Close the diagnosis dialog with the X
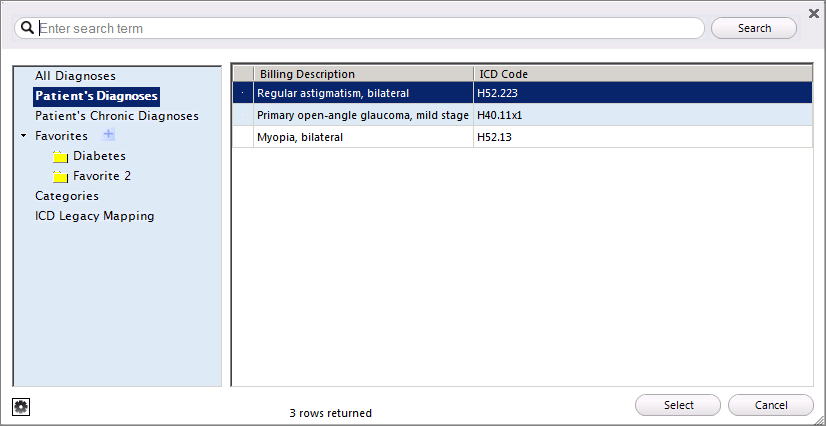 coord(814,13)
